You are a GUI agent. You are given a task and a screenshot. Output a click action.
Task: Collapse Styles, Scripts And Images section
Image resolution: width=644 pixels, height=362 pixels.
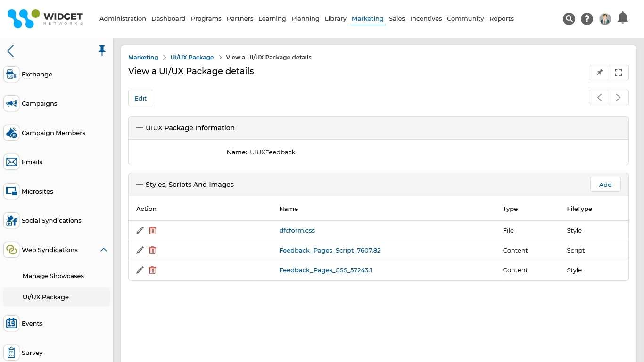(x=140, y=185)
